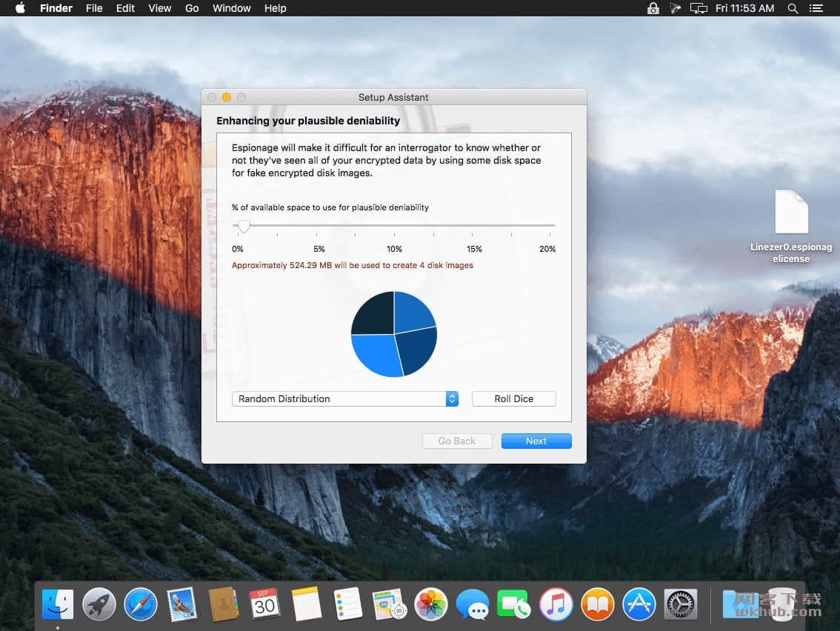Screen dimensions: 840x631
Task: Open the Window menu
Action: coord(231,8)
